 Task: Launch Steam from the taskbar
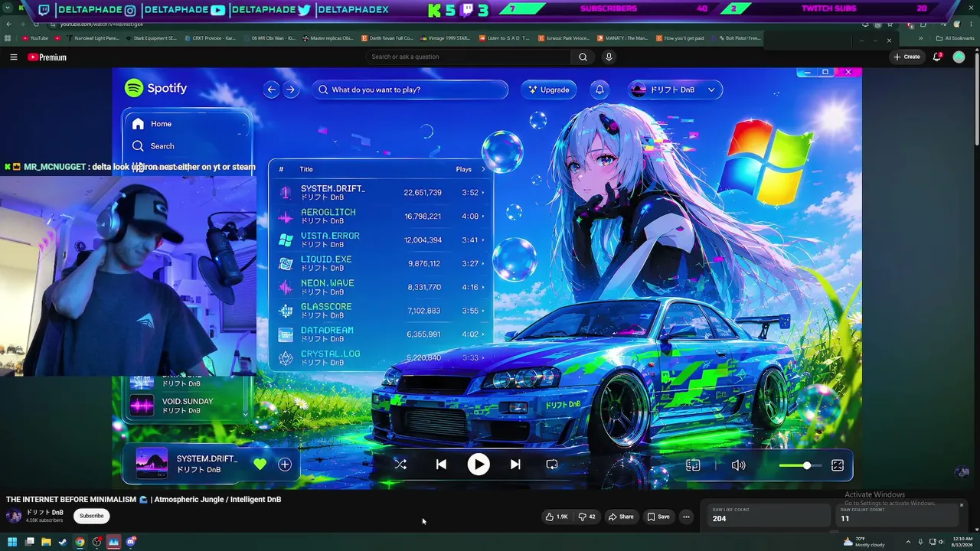63,542
